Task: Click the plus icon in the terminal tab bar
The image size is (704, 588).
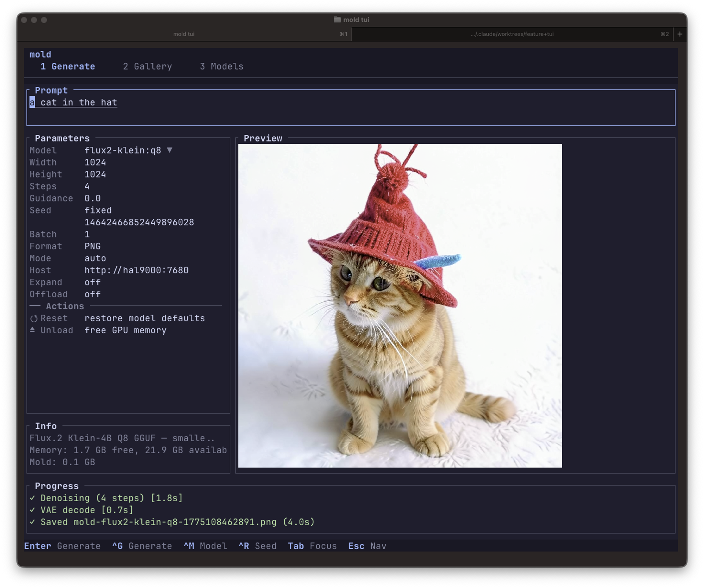Action: [x=680, y=34]
